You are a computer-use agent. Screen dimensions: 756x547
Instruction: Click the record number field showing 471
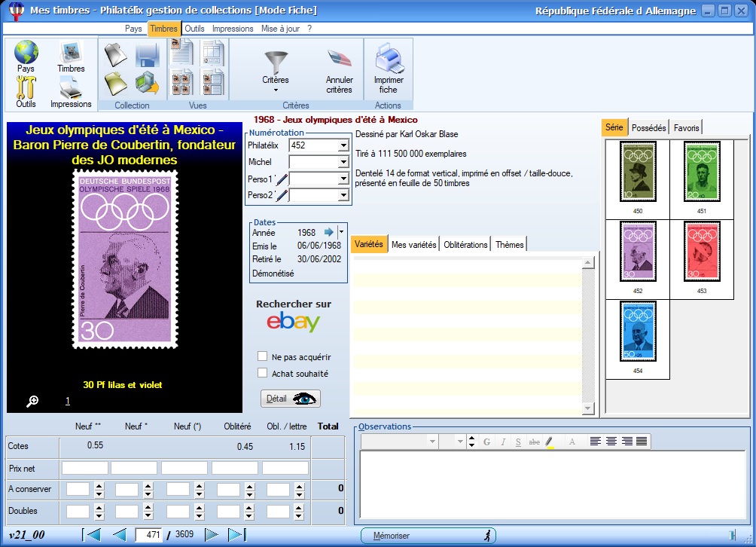tap(149, 534)
